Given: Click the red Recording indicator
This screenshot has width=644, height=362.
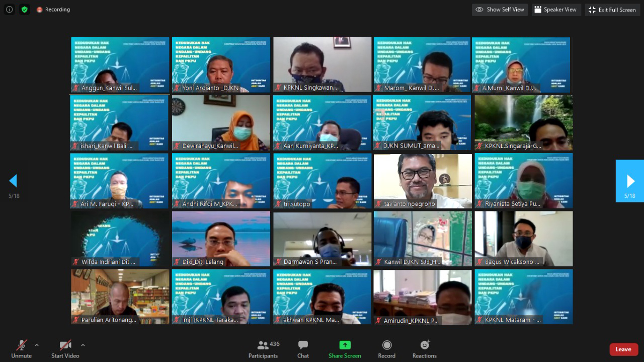Looking at the screenshot, I should pyautogui.click(x=53, y=10).
